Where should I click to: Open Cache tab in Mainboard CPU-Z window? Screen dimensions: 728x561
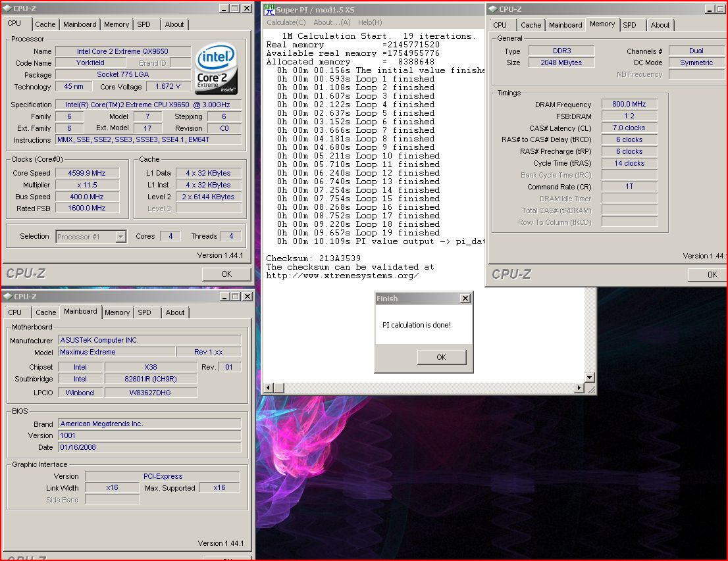click(x=46, y=313)
